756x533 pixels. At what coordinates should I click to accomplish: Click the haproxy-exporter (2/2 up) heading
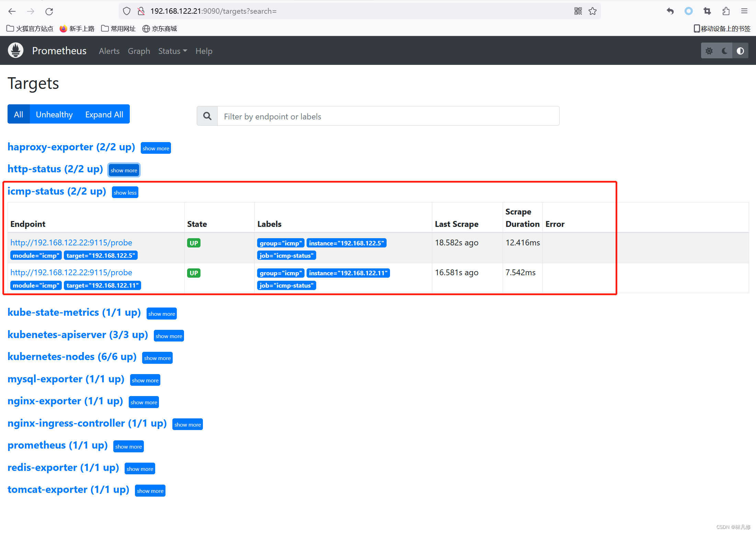point(71,147)
